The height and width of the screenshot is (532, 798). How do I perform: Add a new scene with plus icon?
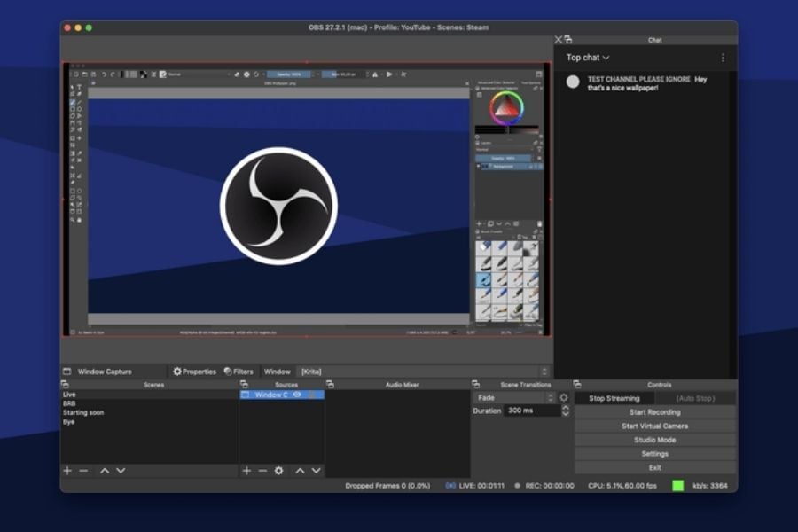67,470
